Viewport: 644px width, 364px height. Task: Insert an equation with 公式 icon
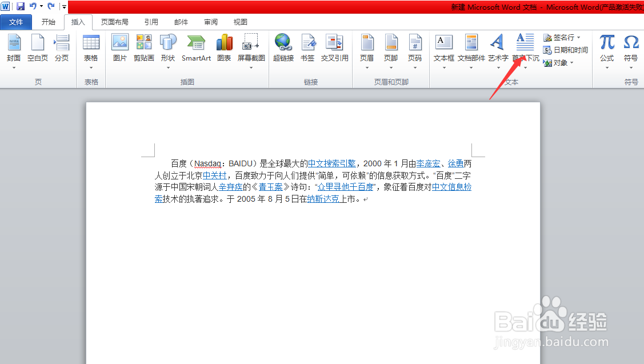tap(607, 43)
